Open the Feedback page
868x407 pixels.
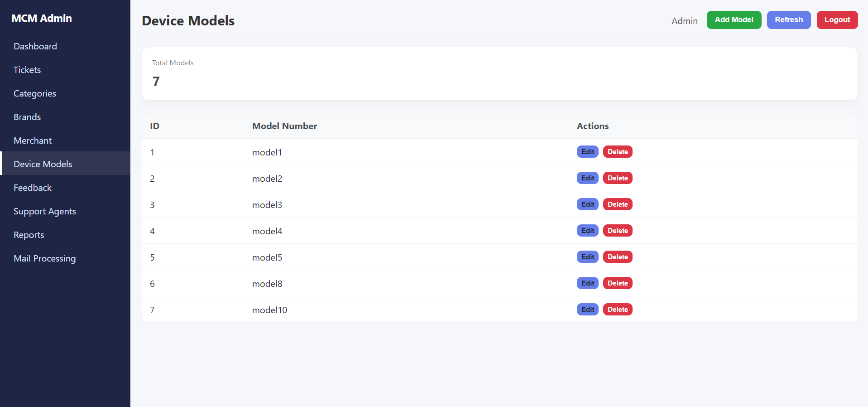tap(33, 188)
